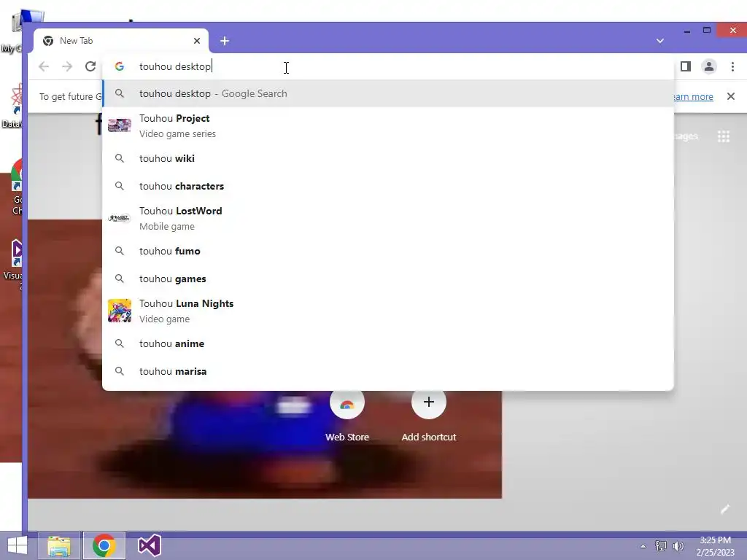Choose the 'touhou fumo' suggestion
747x560 pixels.
coord(388,251)
